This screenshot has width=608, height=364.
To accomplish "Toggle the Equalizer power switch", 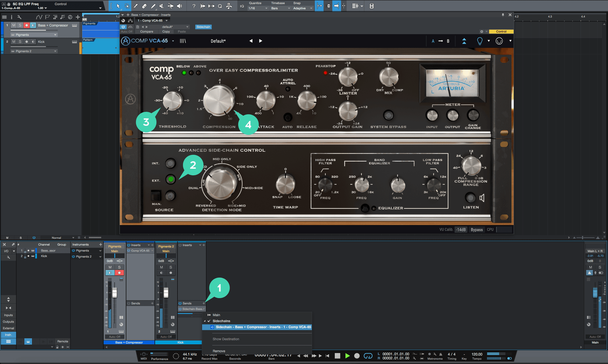I will click(x=365, y=208).
